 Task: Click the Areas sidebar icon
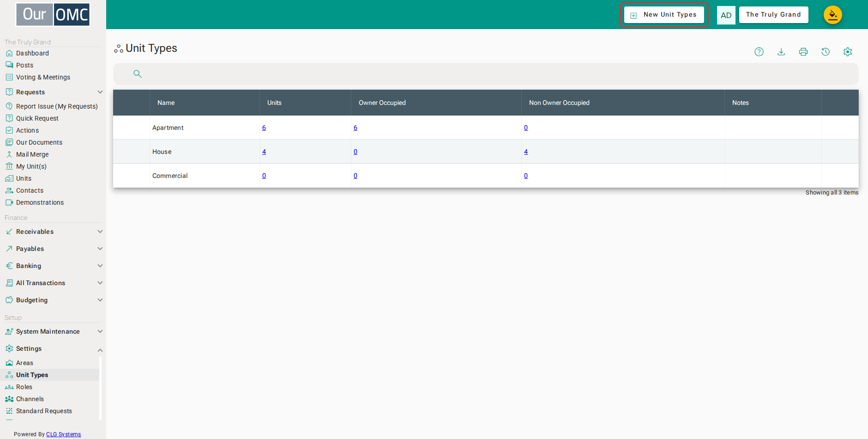pos(9,363)
